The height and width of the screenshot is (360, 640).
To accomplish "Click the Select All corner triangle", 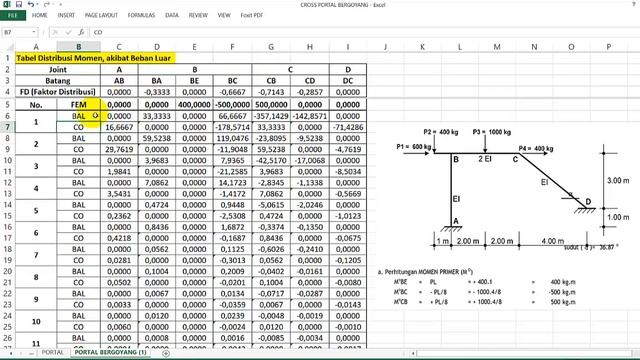I will (x=11, y=47).
